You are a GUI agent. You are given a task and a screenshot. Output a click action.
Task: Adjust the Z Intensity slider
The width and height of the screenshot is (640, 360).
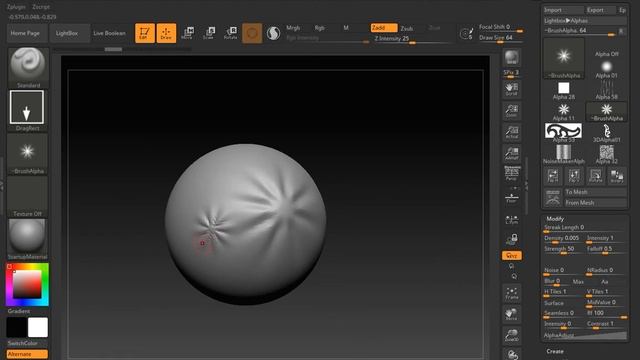pyautogui.click(x=412, y=39)
